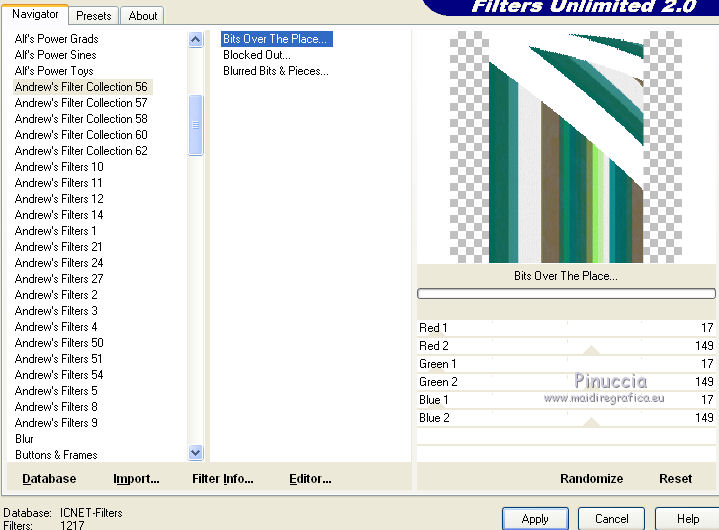719x530 pixels.
Task: Adjust the Red 2 slider
Action: [x=566, y=346]
